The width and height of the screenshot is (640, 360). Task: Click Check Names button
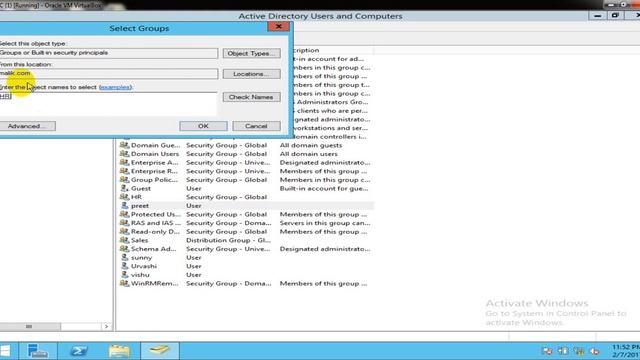click(251, 97)
